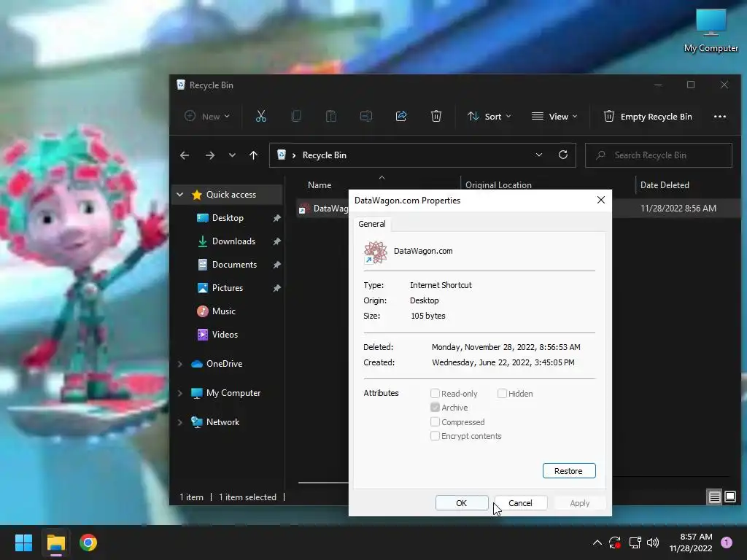Go forward with the right arrow

coord(209,155)
